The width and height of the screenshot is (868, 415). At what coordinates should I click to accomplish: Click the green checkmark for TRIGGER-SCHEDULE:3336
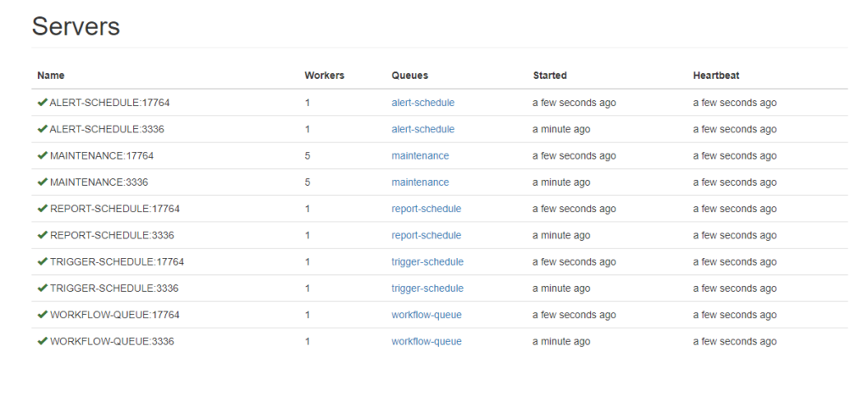(x=42, y=289)
